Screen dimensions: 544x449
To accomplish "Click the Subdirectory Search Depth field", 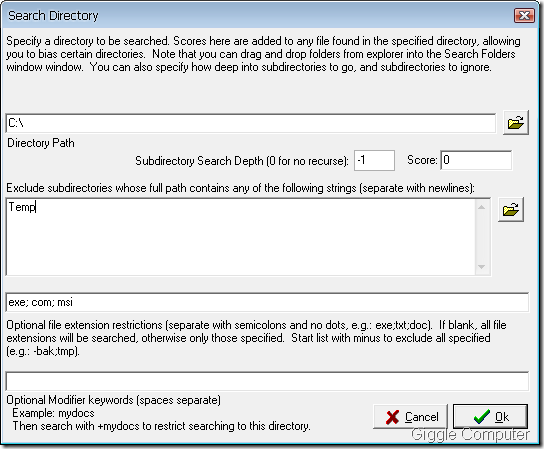I will 374,160.
